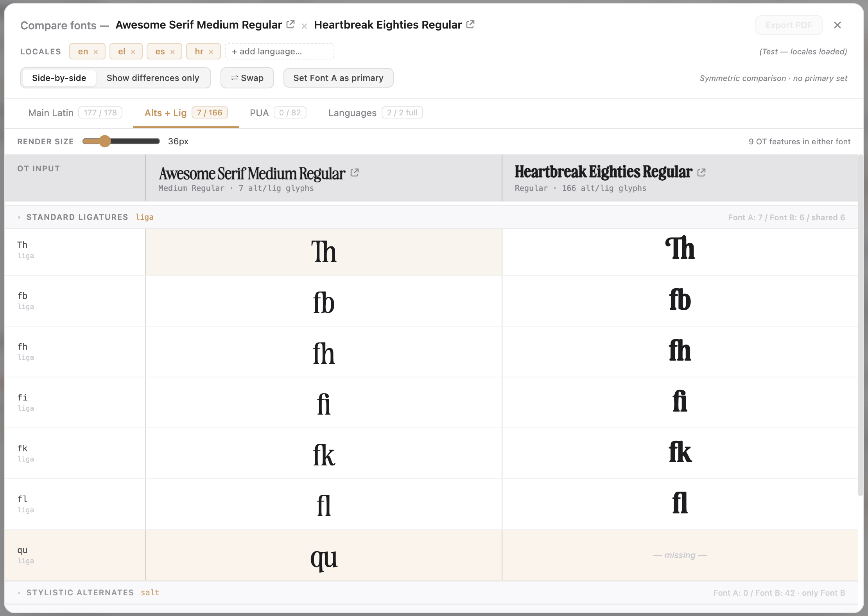Select the fi ligature input row

75,402
